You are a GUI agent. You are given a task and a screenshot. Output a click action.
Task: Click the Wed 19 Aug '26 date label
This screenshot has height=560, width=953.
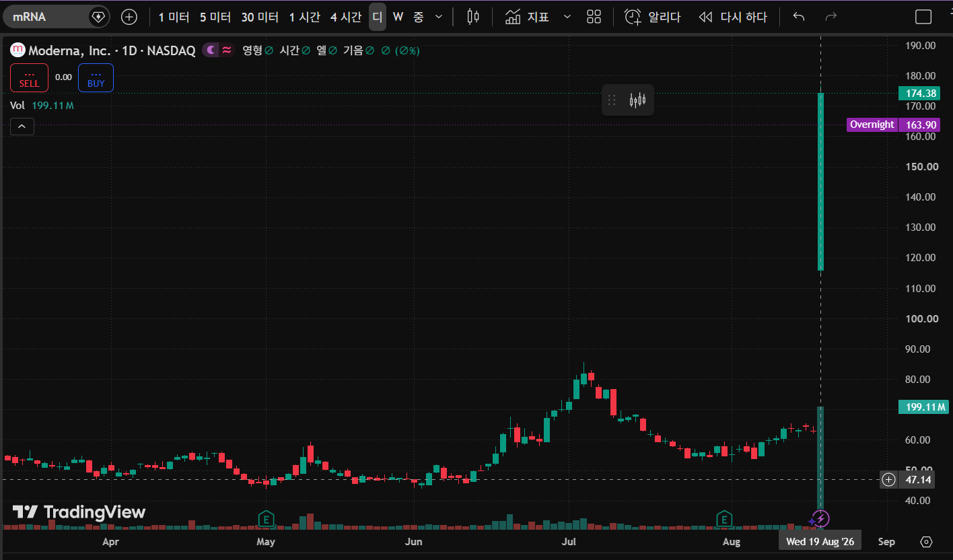click(x=820, y=541)
